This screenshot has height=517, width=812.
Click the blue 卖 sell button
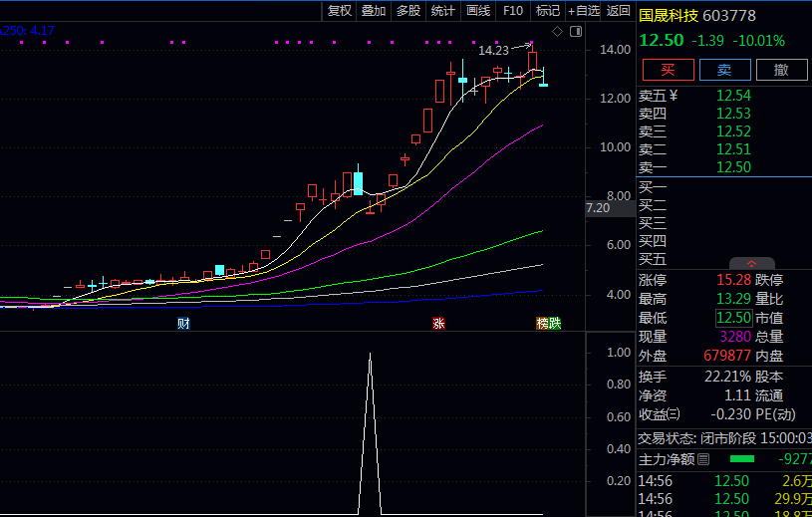pyautogui.click(x=724, y=70)
